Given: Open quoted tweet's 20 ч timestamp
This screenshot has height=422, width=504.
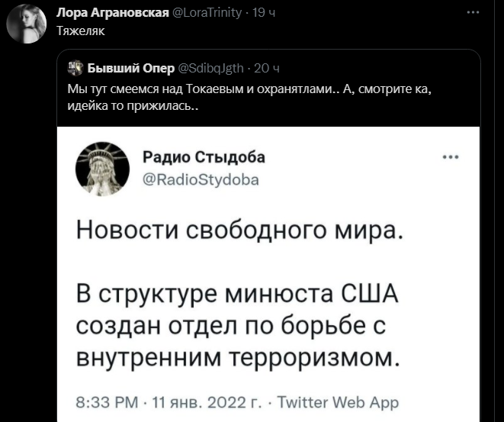Looking at the screenshot, I should tap(267, 68).
